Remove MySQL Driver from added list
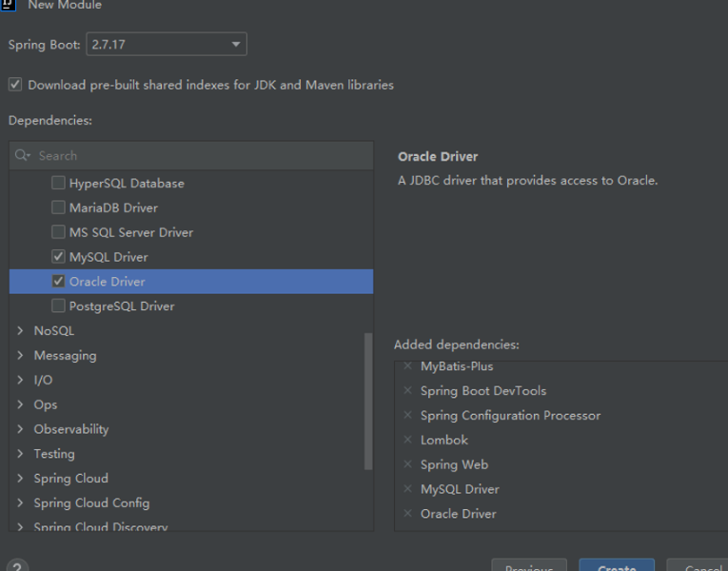The image size is (728, 571). click(408, 489)
